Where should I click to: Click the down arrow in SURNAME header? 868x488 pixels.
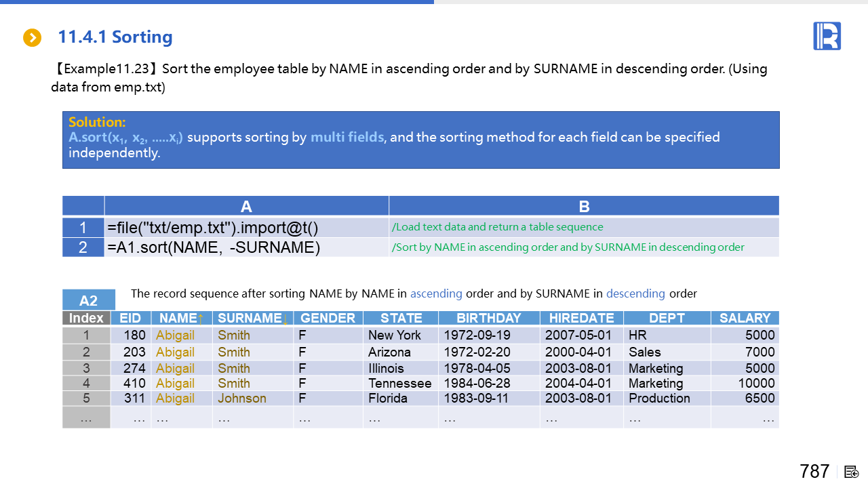285,318
